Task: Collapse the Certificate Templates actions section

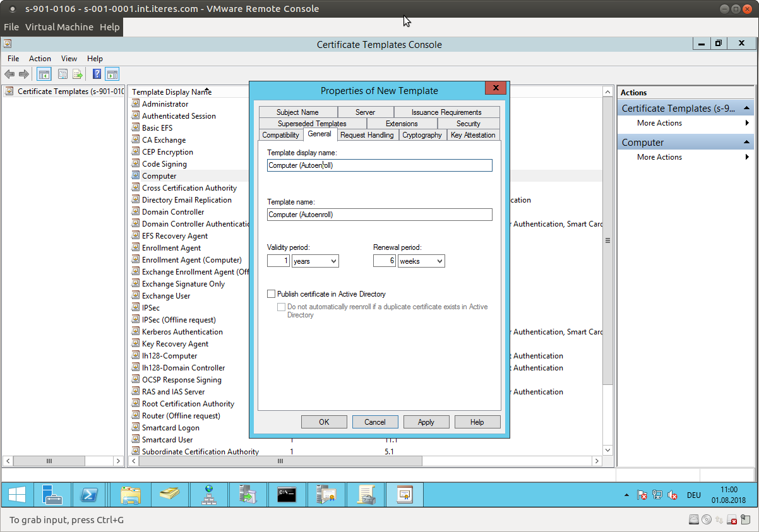Action: (x=747, y=109)
